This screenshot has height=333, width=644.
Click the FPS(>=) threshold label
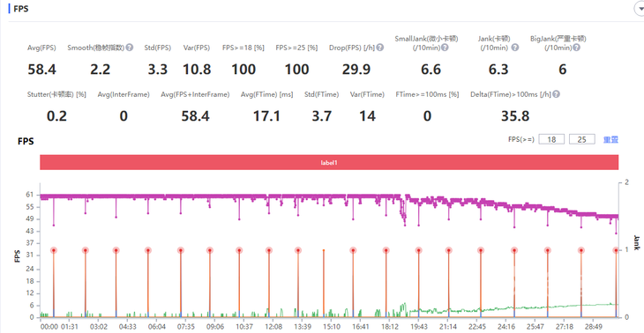(521, 139)
